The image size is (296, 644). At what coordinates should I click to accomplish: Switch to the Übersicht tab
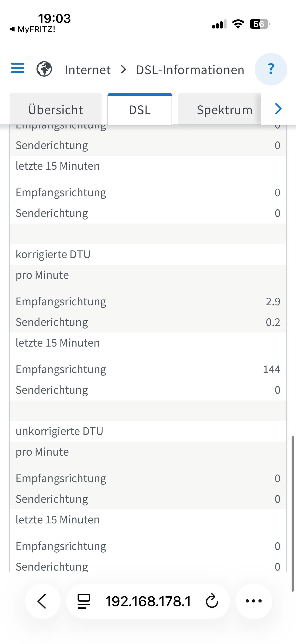coord(55,110)
